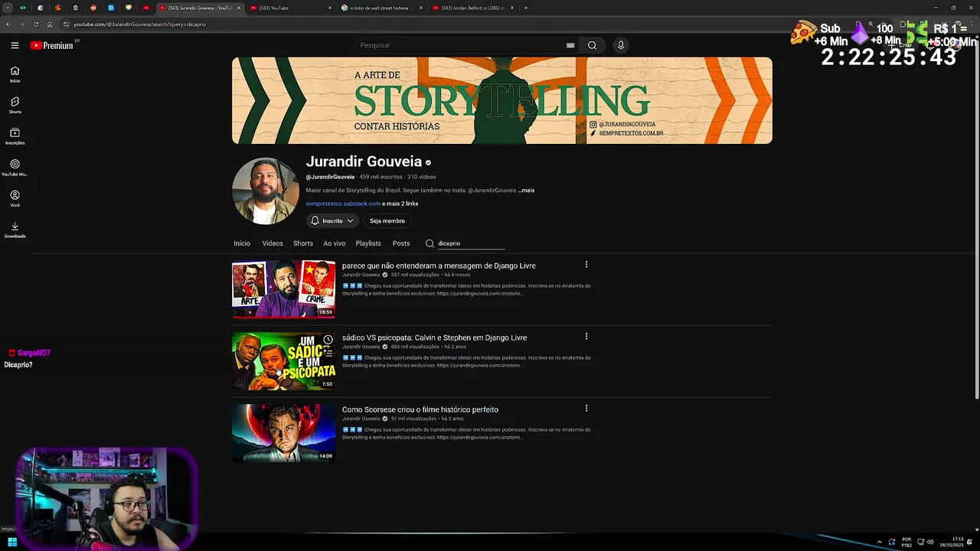
Task: Open the Você sidebar section
Action: 15,198
